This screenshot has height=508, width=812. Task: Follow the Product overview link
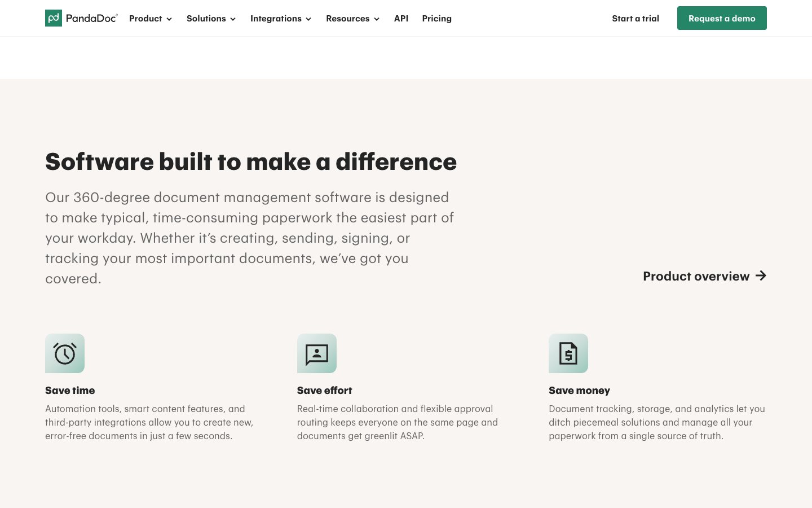tap(696, 276)
